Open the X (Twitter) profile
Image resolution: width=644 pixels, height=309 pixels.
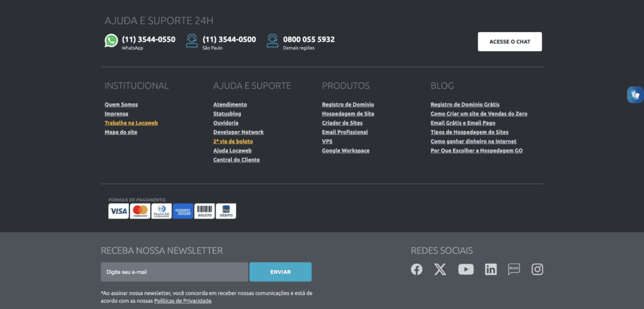coord(440,269)
